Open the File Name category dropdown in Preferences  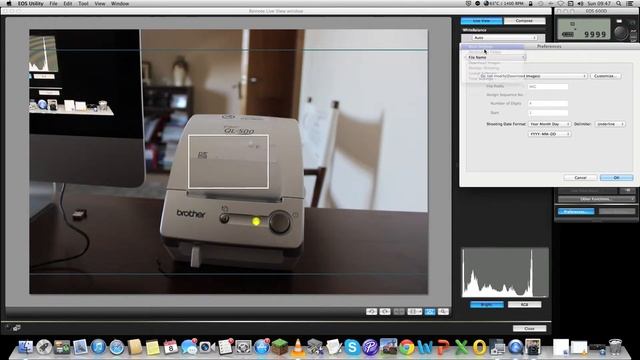(496, 58)
